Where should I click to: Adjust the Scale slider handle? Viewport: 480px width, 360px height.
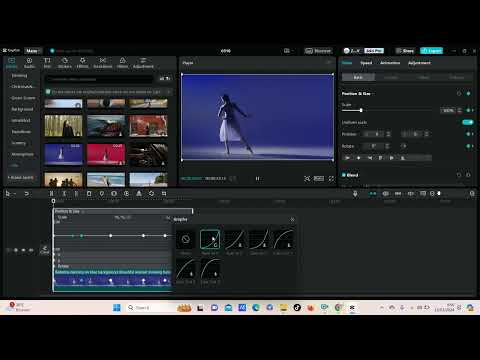361,110
